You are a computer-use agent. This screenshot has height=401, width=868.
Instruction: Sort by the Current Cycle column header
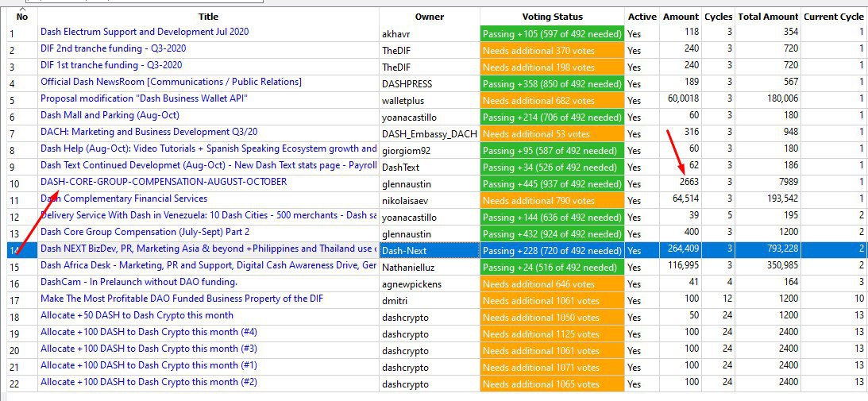pos(834,17)
